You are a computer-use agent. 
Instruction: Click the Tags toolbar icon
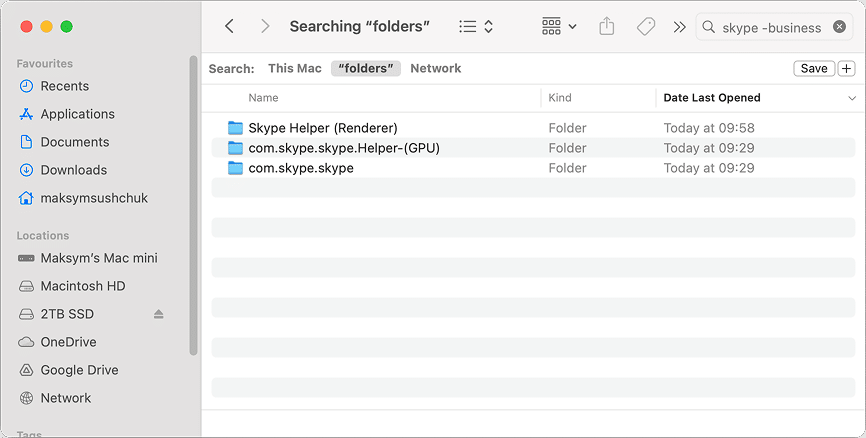[x=646, y=27]
